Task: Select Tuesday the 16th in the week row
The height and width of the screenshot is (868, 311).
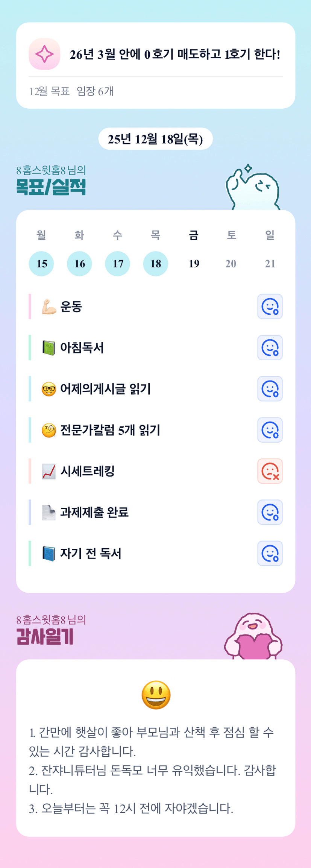Action: [x=79, y=264]
